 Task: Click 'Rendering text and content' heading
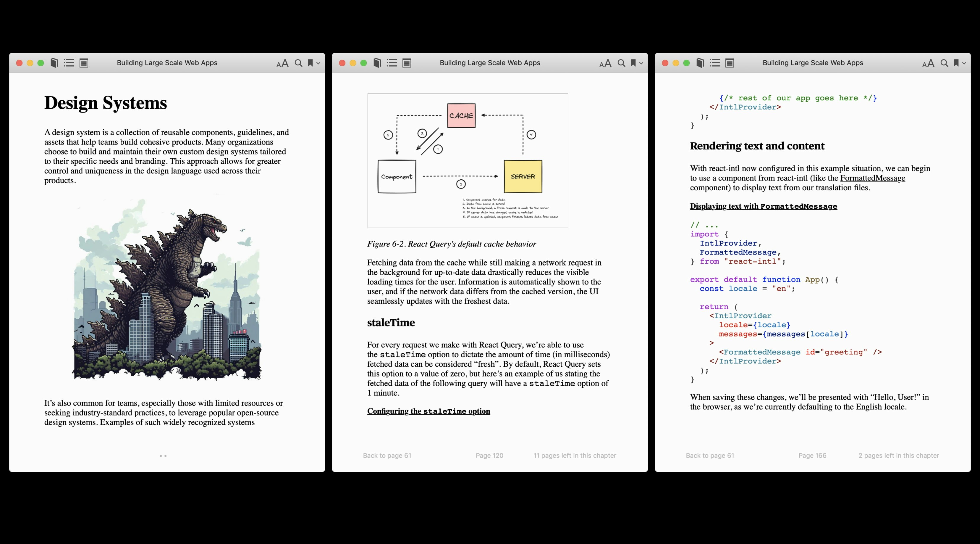(x=757, y=146)
